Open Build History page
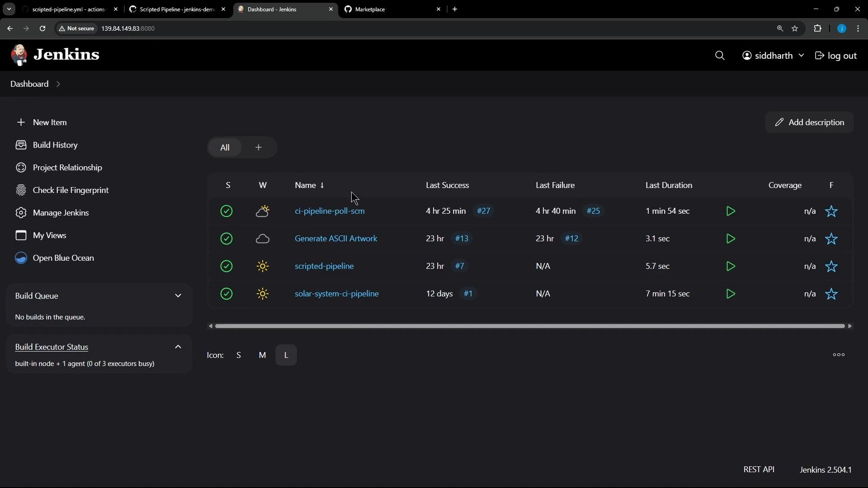 pyautogui.click(x=47, y=145)
